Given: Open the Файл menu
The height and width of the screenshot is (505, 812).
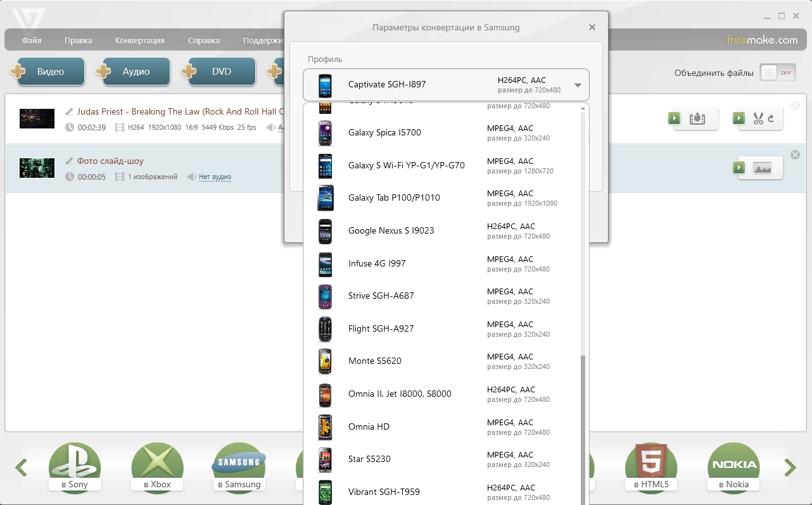Looking at the screenshot, I should [x=32, y=41].
